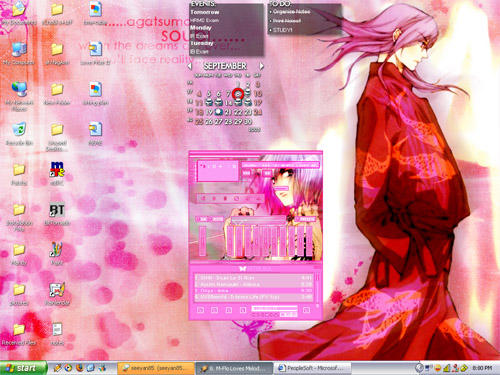Click the Winamp playlist vertical scrollbar
The height and width of the screenshot is (375, 500).
(x=317, y=289)
